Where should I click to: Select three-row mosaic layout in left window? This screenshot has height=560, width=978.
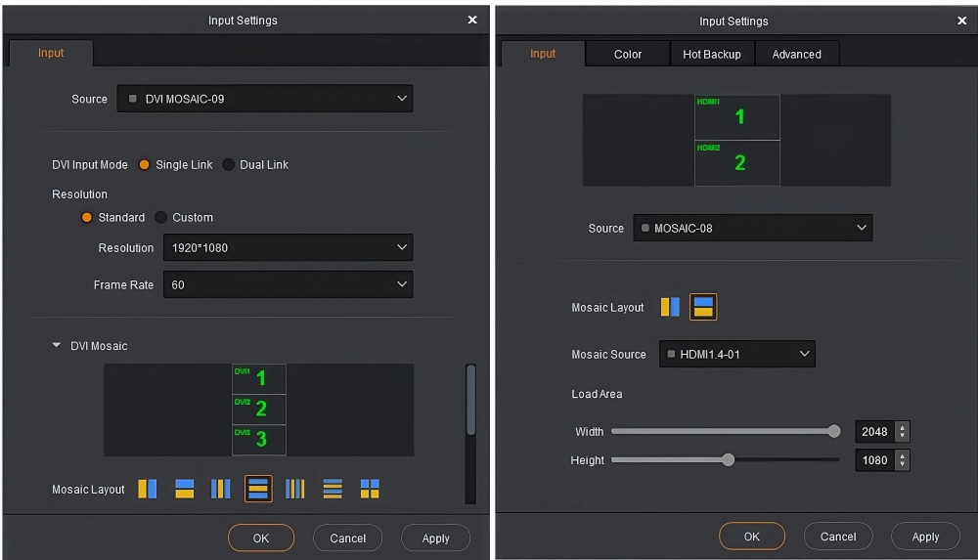click(258, 489)
